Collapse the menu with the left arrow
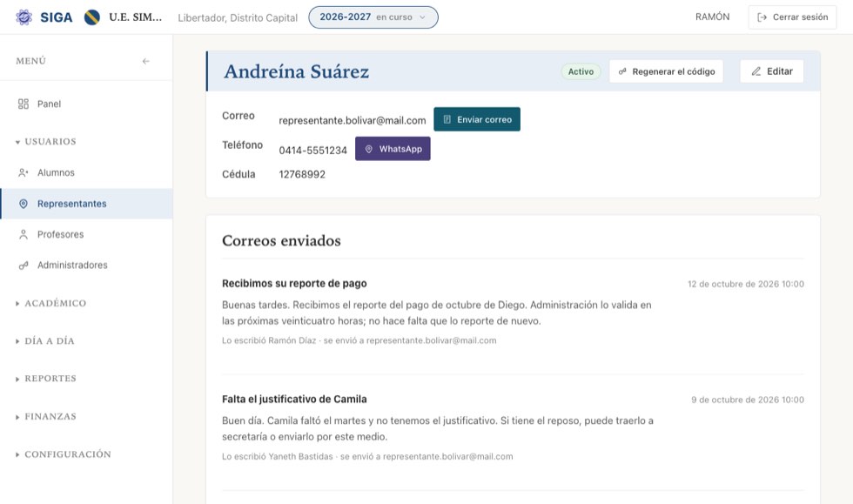The image size is (853, 504). [x=146, y=61]
